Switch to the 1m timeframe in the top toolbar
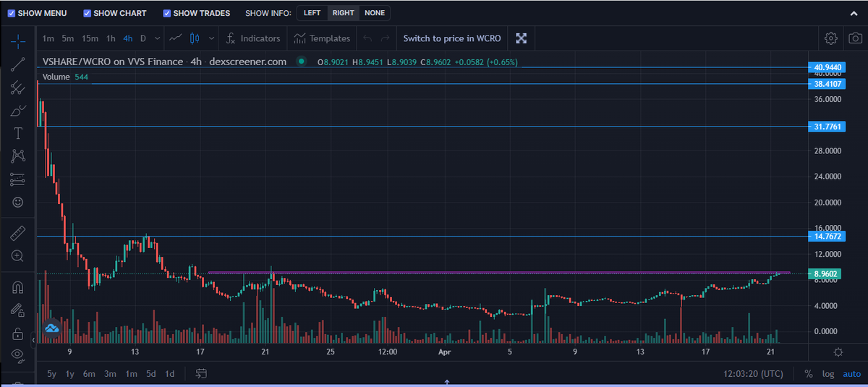868x387 pixels. 48,38
